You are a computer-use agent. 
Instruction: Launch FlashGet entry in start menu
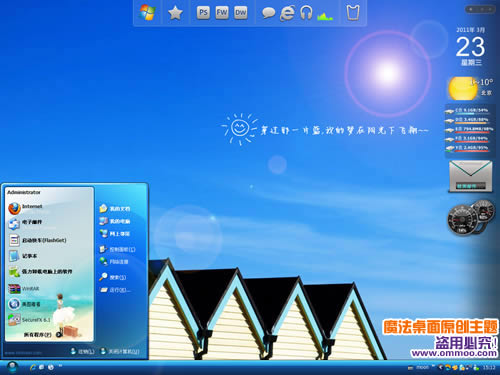[37, 240]
